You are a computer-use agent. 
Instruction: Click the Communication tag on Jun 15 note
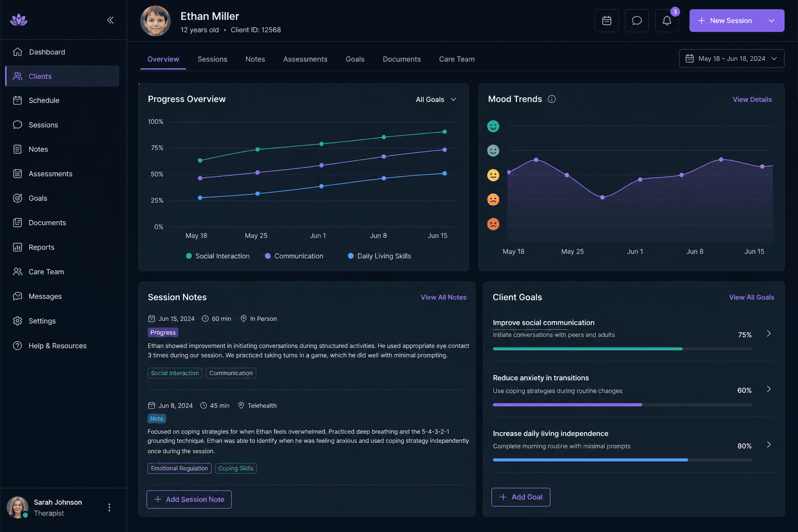coord(231,373)
